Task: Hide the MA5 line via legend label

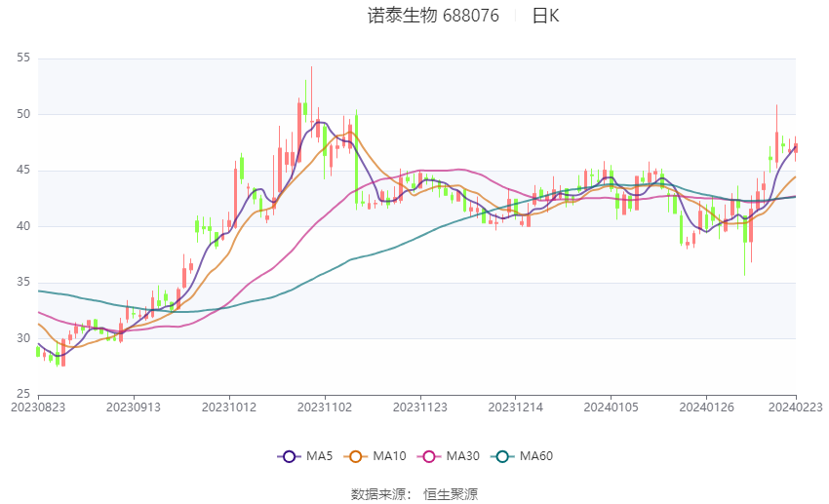Action: [319, 456]
